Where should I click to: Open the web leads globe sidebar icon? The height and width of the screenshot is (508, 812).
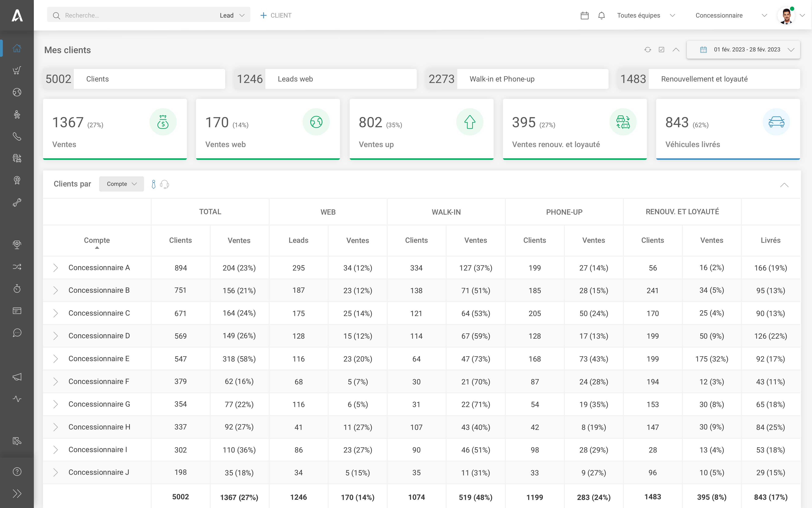(x=17, y=92)
